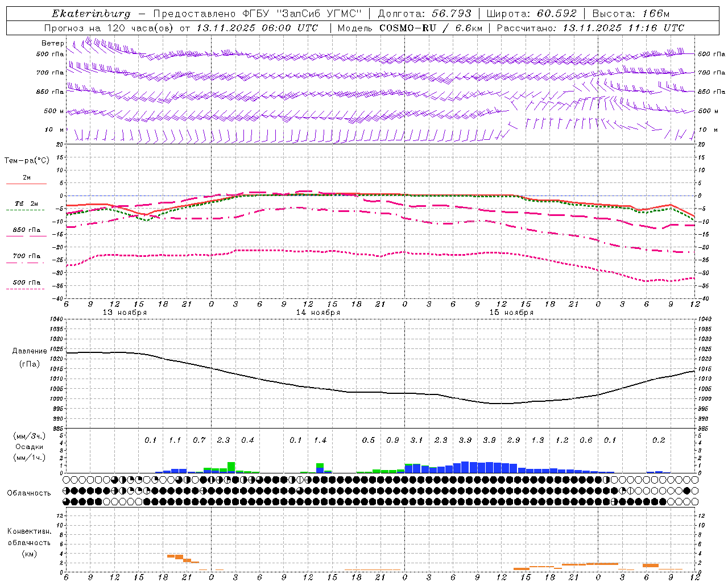Select the Облачность cloud cover label
The image size is (728, 582).
point(29,493)
